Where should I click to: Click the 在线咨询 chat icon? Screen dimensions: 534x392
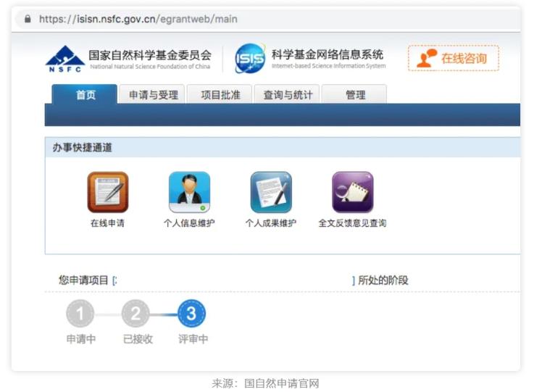pyautogui.click(x=427, y=58)
